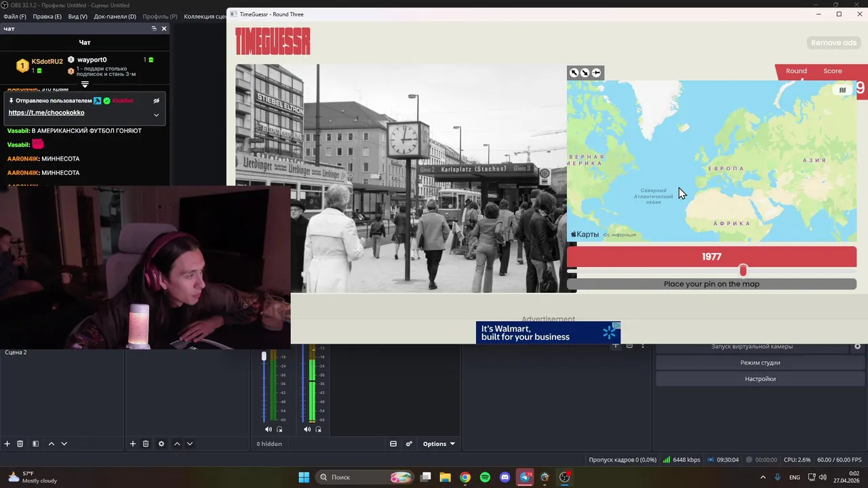Open OBS Studio from taskbar
The width and height of the screenshot is (868, 488).
click(x=564, y=477)
